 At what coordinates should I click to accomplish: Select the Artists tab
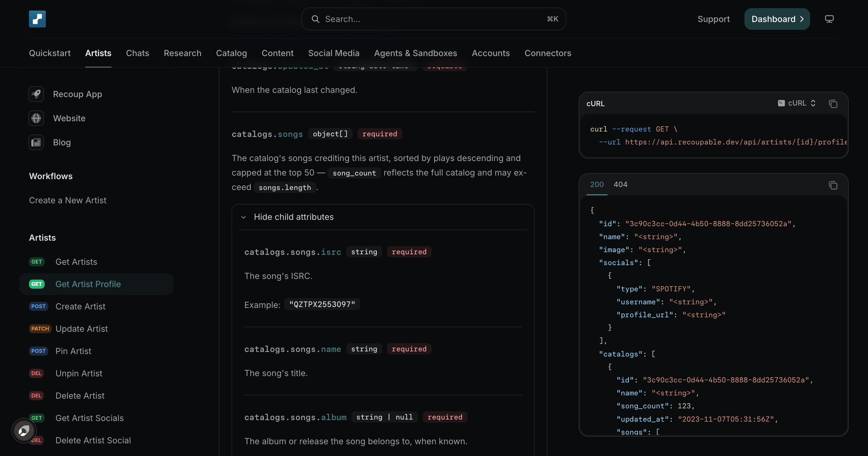(x=98, y=53)
